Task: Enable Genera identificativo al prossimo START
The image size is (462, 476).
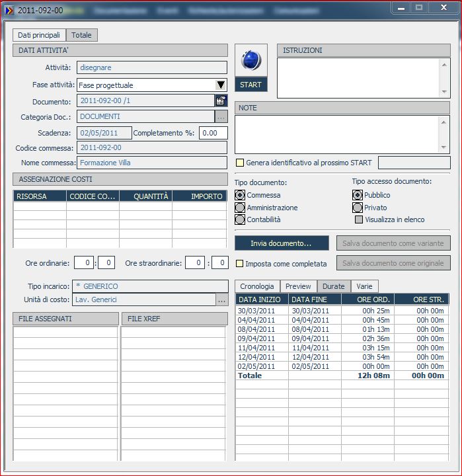Action: pos(239,163)
